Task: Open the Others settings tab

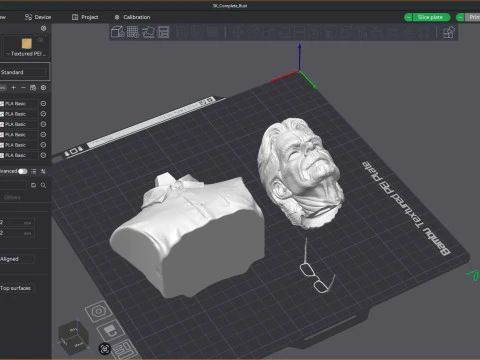Action: tap(12, 198)
